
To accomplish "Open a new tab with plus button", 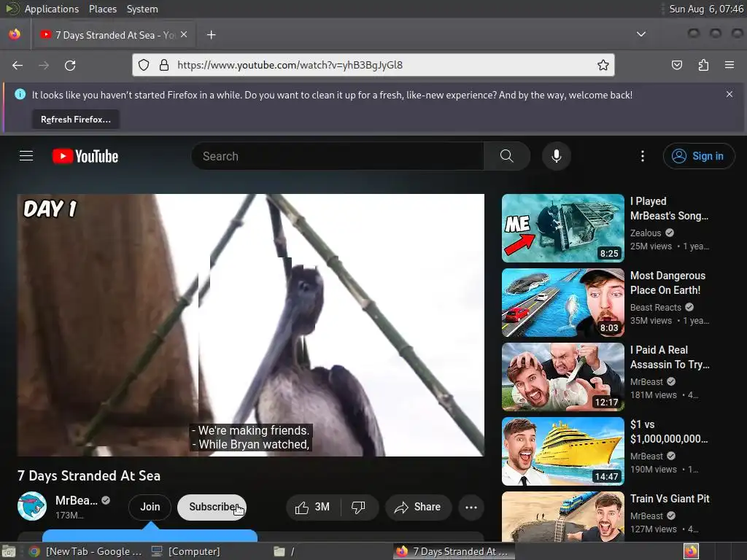I will (211, 35).
